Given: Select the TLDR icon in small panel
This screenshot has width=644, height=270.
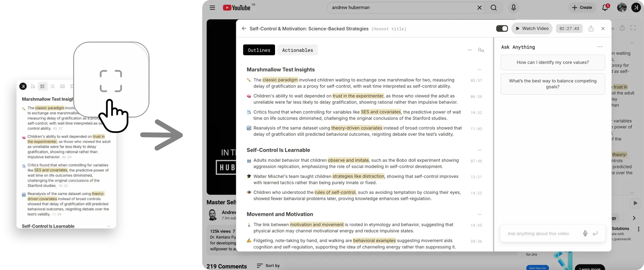Looking at the screenshot, I should [x=33, y=86].
